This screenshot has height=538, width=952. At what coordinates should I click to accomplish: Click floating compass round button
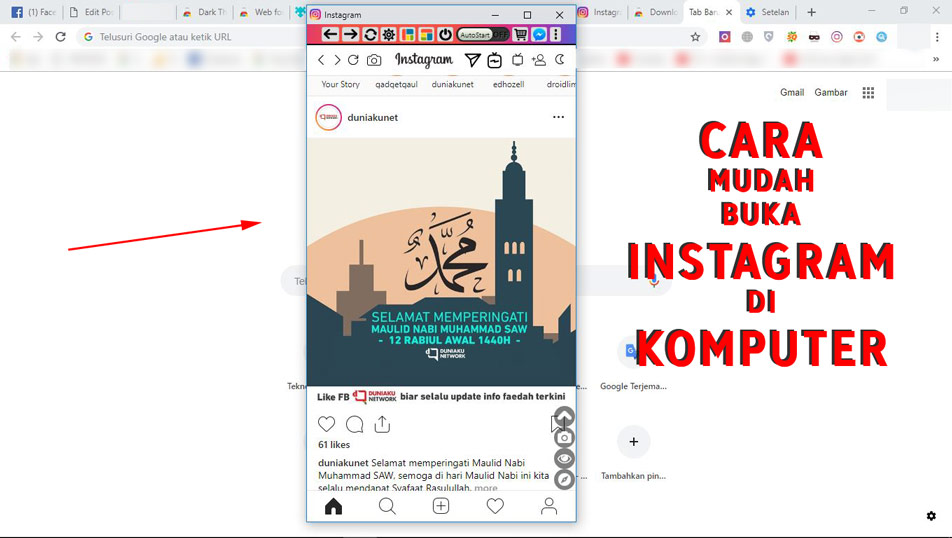tap(564, 479)
